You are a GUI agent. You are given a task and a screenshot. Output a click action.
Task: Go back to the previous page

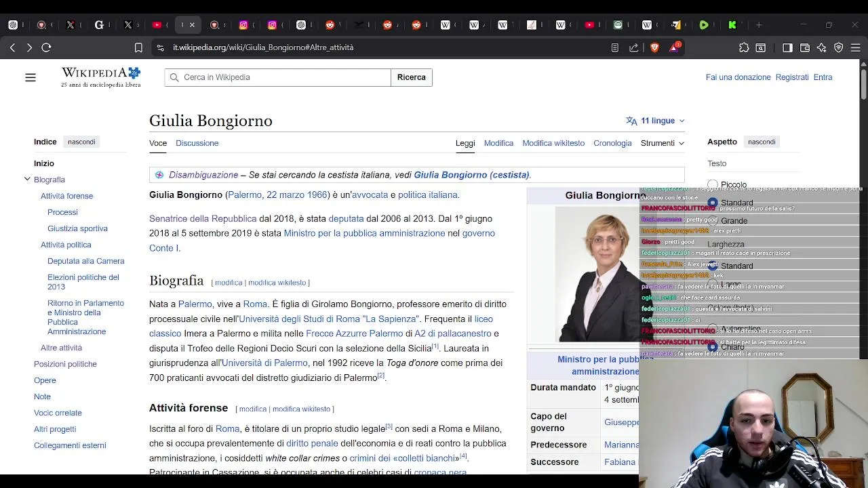[12, 47]
